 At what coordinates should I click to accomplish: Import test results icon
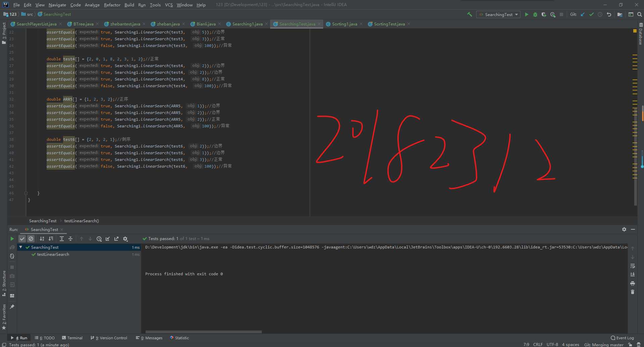pos(108,239)
